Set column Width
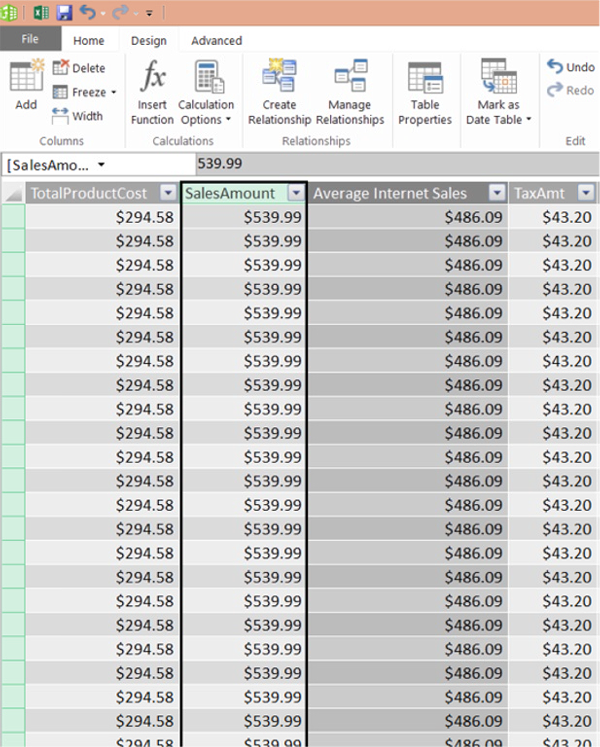 78,116
